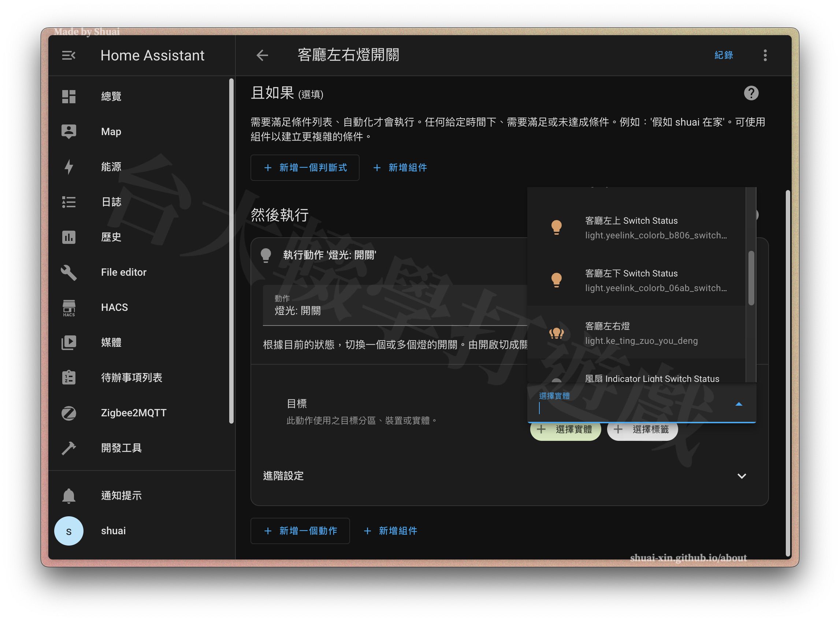Open the 媒體 media play icon
The height and width of the screenshot is (621, 840).
(x=69, y=342)
